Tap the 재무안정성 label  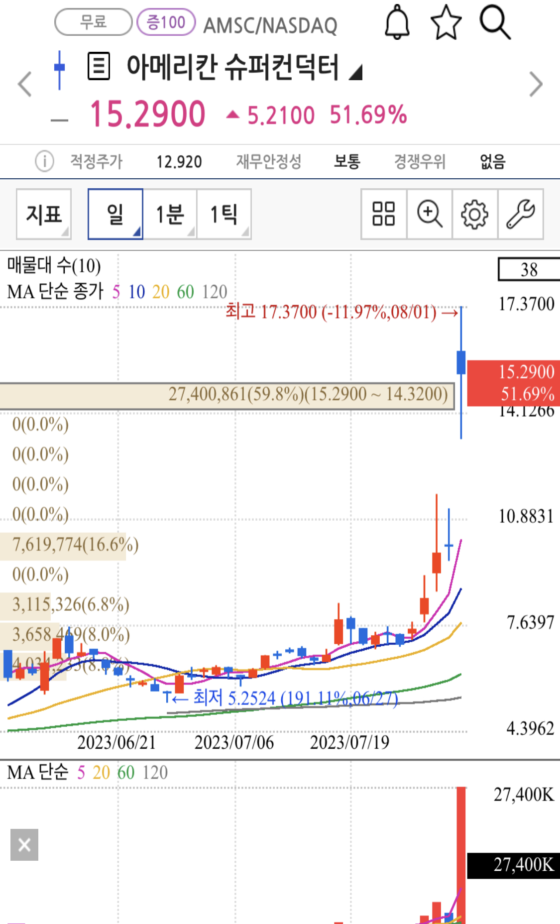click(269, 161)
